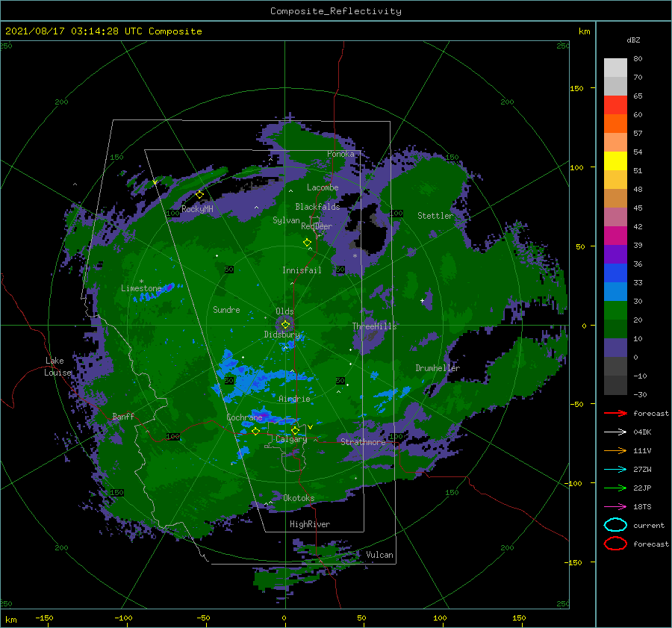Click the ThreeHills city label
The width and height of the screenshot is (672, 628).
pos(375,326)
